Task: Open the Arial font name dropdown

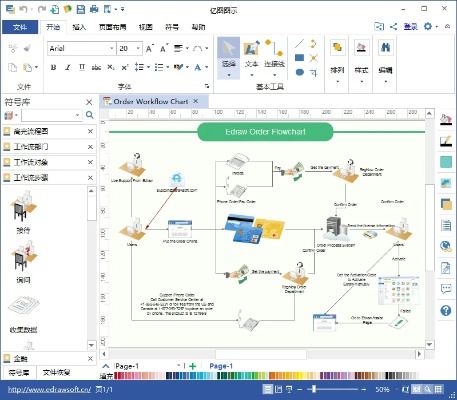Action: (112, 49)
